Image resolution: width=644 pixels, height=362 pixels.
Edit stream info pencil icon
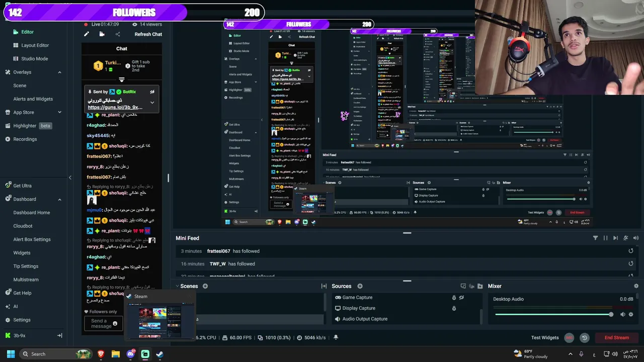tap(87, 34)
